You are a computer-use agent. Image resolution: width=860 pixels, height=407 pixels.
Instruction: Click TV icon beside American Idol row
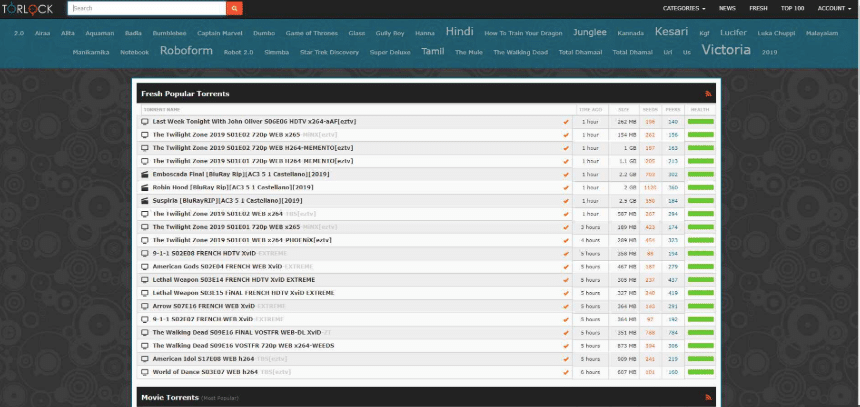(x=145, y=359)
